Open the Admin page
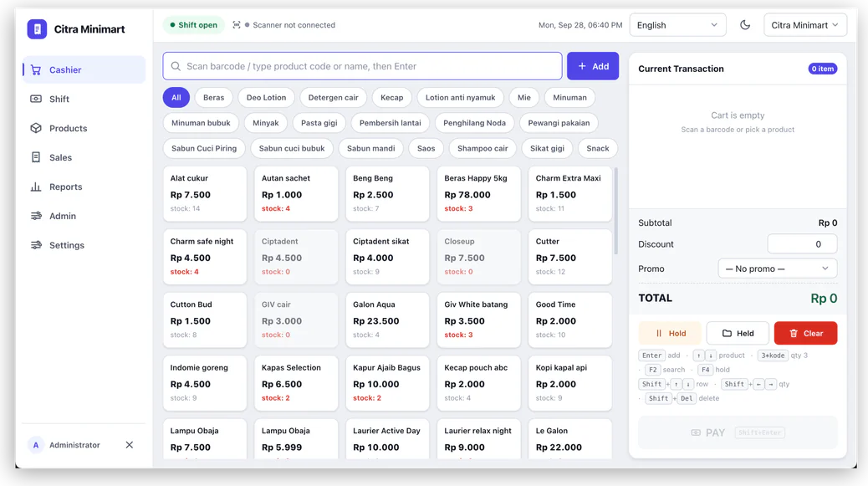This screenshot has width=868, height=486. 84,216
